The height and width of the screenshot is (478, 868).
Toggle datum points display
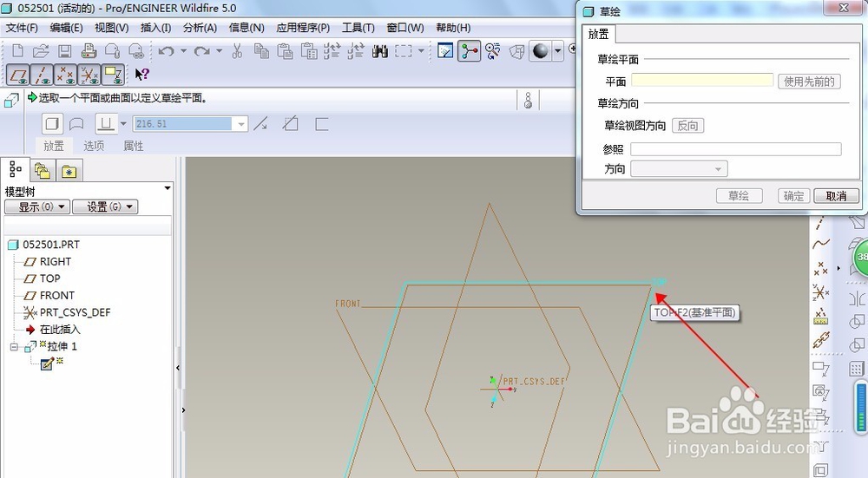pyautogui.click(x=65, y=74)
